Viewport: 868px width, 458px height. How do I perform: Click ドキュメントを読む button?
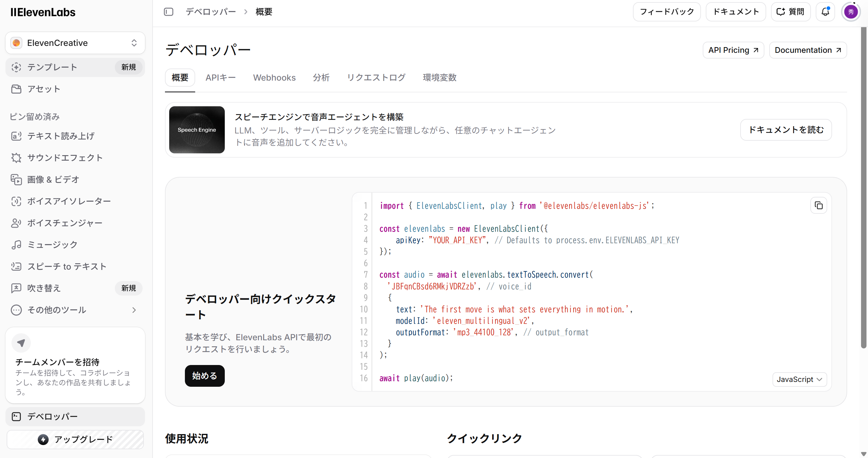(786, 130)
